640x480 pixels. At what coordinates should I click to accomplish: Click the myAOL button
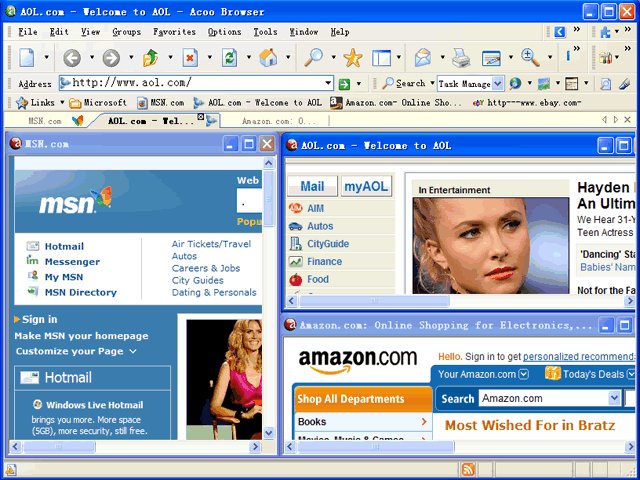[x=366, y=187]
